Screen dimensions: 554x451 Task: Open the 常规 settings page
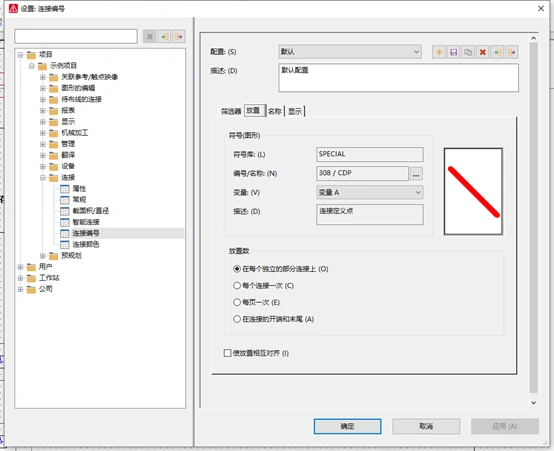pos(79,199)
